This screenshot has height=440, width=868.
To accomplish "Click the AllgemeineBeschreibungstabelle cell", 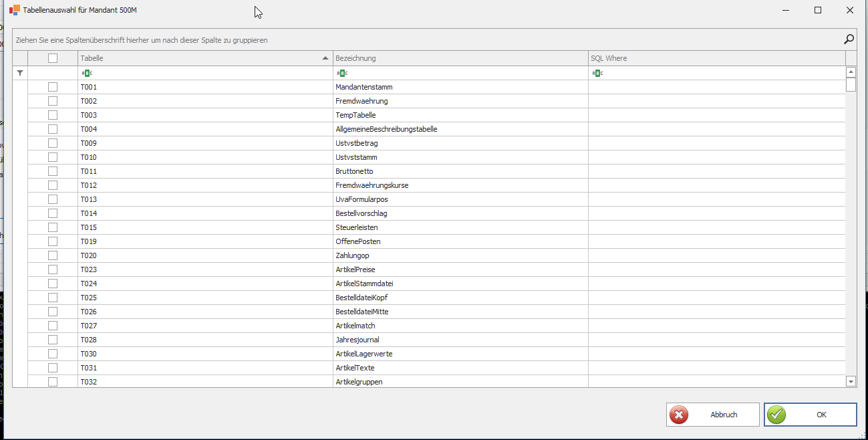I will 460,129.
